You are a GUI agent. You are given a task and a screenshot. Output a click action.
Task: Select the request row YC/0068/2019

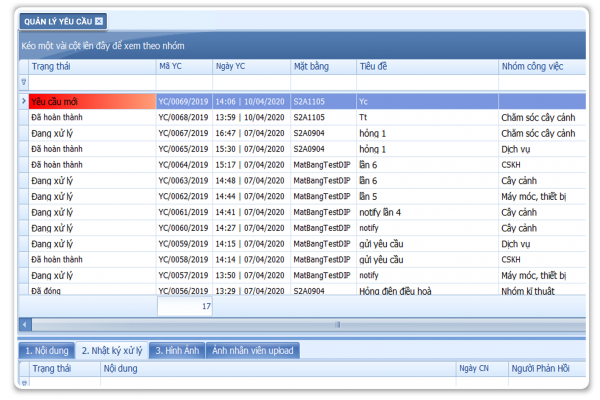(183, 117)
